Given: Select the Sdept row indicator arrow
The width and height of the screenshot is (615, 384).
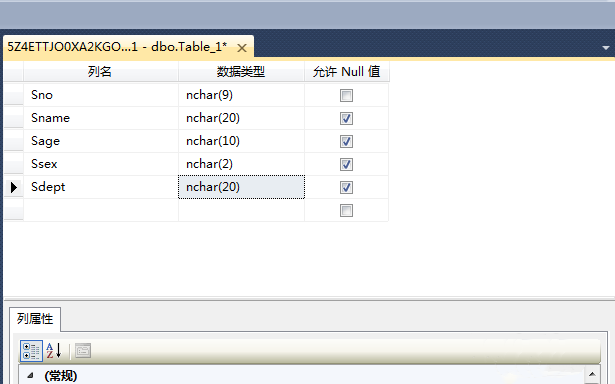Looking at the screenshot, I should pyautogui.click(x=14, y=187).
